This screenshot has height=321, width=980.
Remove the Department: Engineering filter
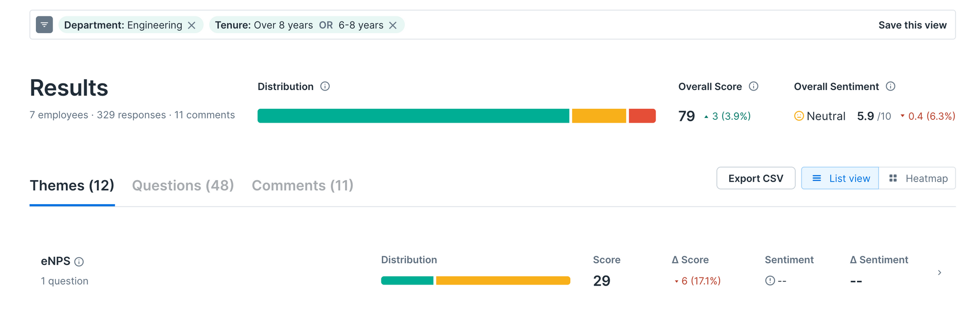tap(191, 25)
